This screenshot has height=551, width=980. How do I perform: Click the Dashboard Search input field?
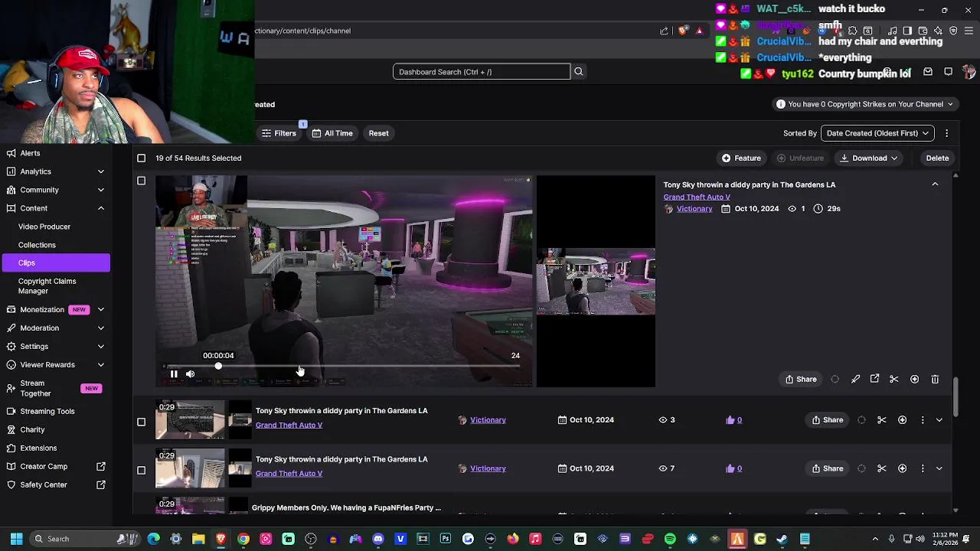pyautogui.click(x=482, y=72)
